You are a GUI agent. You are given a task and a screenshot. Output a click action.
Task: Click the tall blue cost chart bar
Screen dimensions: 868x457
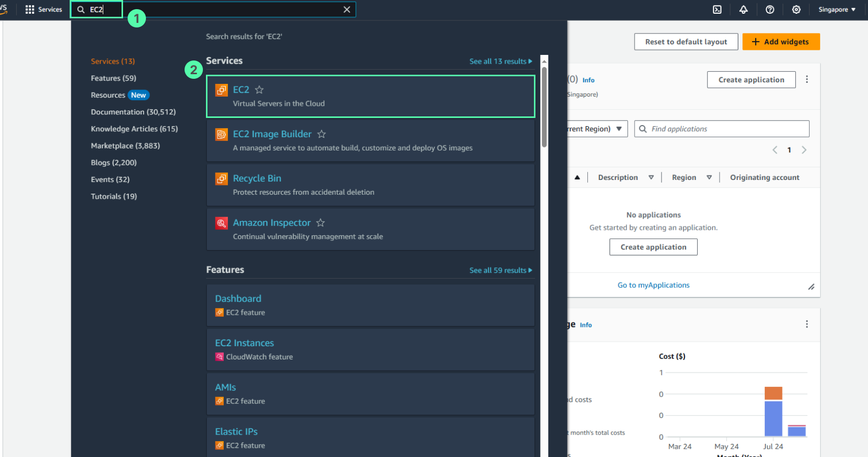[x=773, y=419]
